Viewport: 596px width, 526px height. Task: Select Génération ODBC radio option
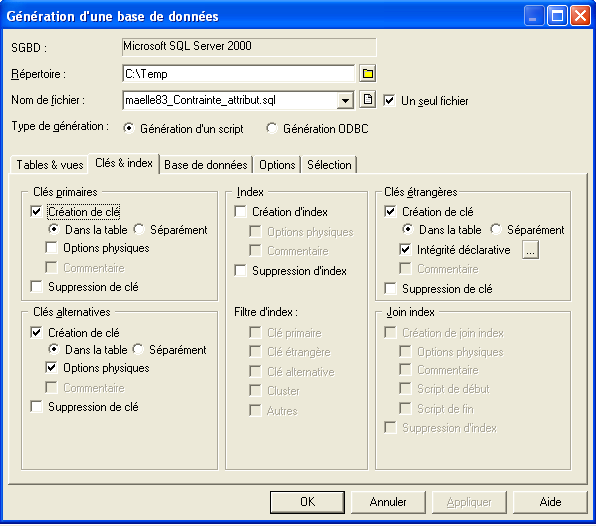pos(272,128)
